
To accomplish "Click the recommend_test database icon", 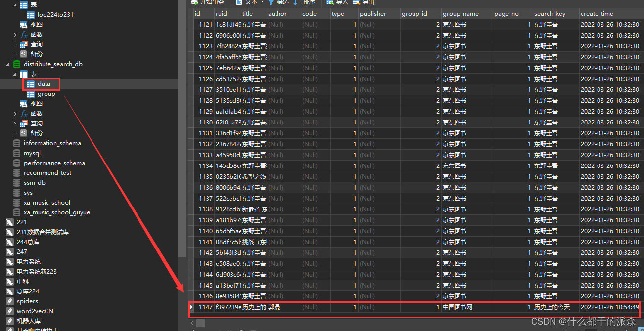I will pyautogui.click(x=17, y=173).
